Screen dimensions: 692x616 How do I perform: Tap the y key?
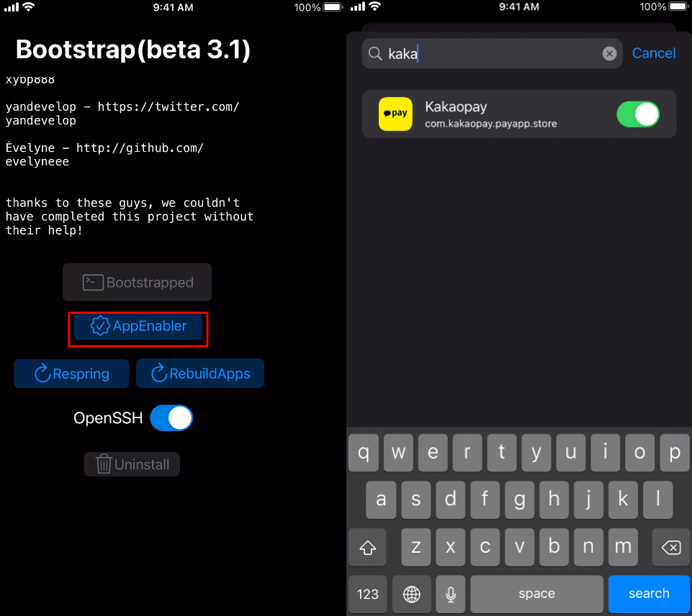click(536, 453)
